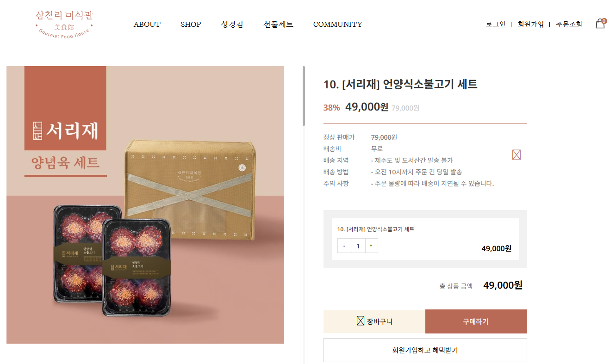Screen dimensions: 610x364
Task: Open the ABOUT menu
Action: click(147, 25)
